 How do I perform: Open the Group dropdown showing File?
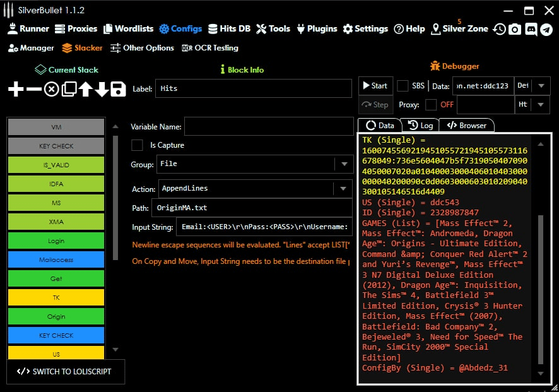pos(343,165)
